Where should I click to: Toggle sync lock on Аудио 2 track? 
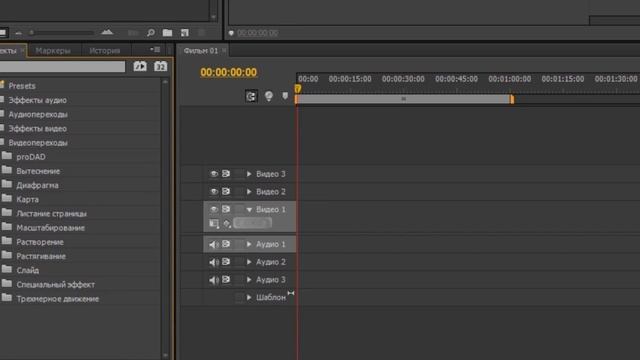click(226, 262)
